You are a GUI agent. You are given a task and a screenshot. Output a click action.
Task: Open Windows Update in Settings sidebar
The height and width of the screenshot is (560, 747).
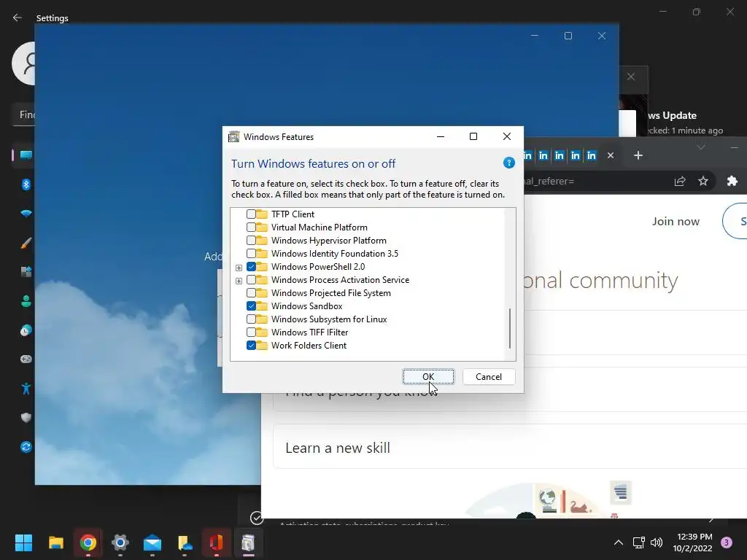[26, 447]
